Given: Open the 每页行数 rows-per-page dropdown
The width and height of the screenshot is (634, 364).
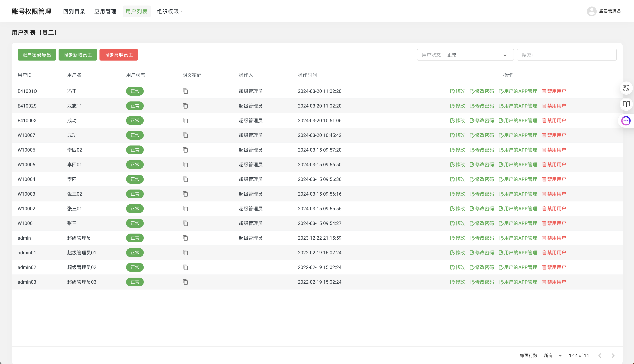Looking at the screenshot, I should [x=553, y=356].
